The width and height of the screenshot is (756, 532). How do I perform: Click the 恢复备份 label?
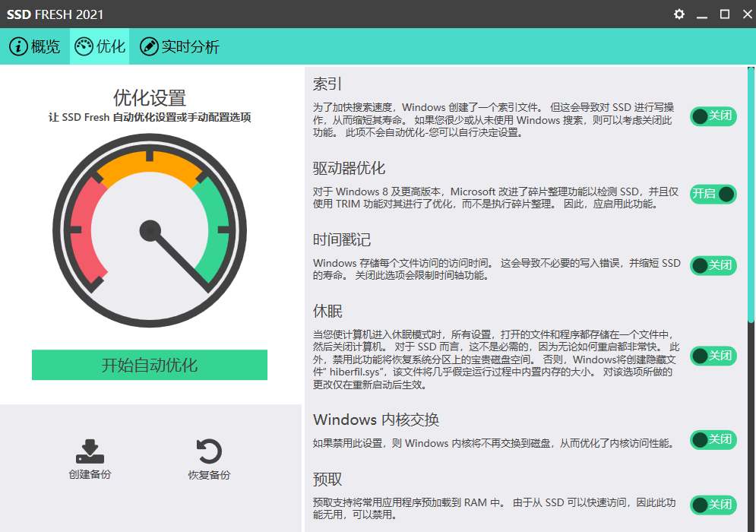[209, 475]
